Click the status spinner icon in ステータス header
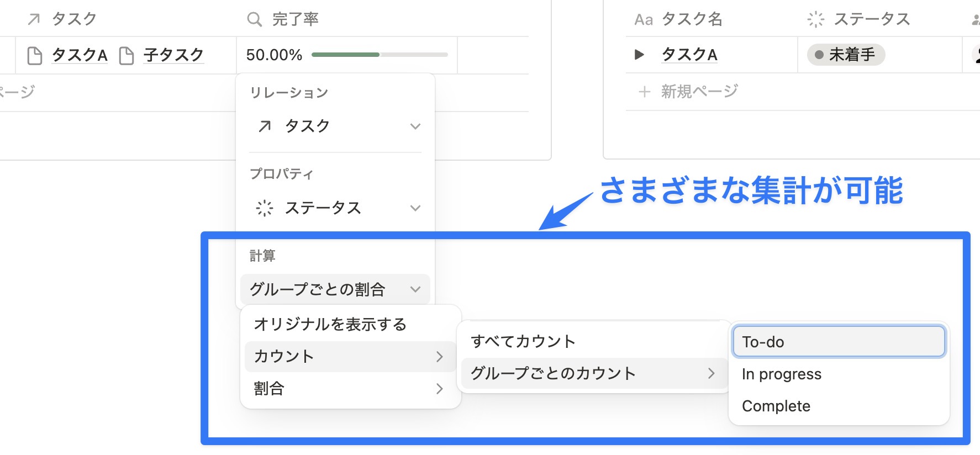The height and width of the screenshot is (455, 980). 815,19
